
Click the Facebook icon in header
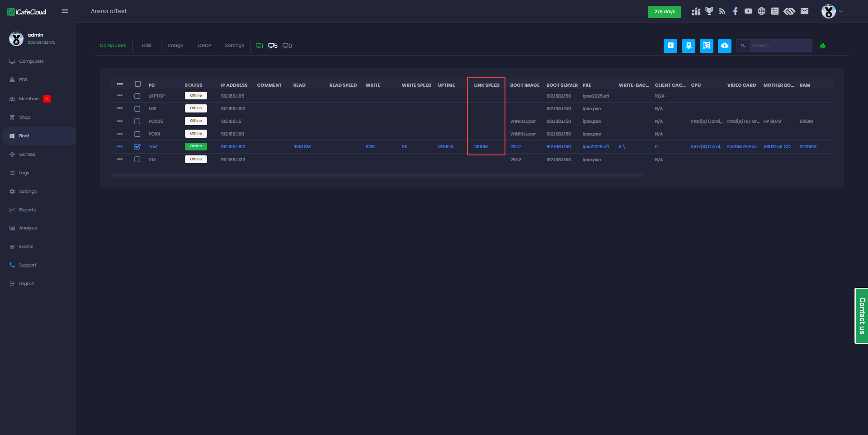coord(735,11)
